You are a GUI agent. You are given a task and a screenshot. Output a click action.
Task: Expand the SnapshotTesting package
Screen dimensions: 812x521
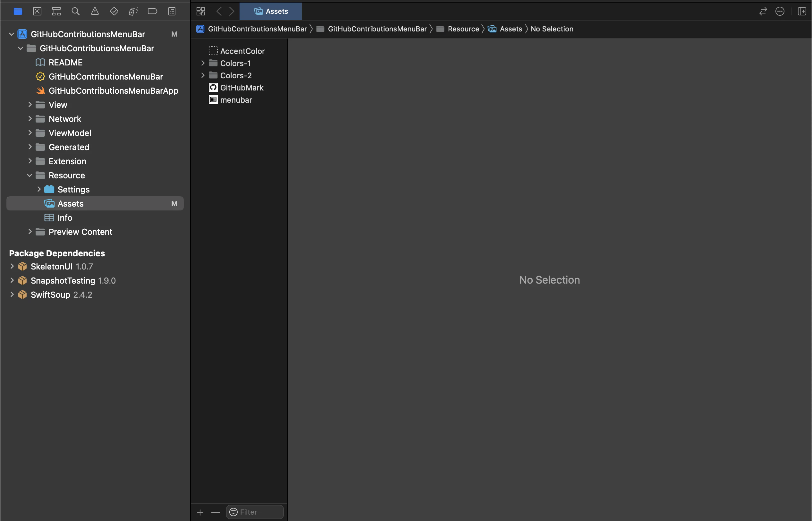coord(12,280)
